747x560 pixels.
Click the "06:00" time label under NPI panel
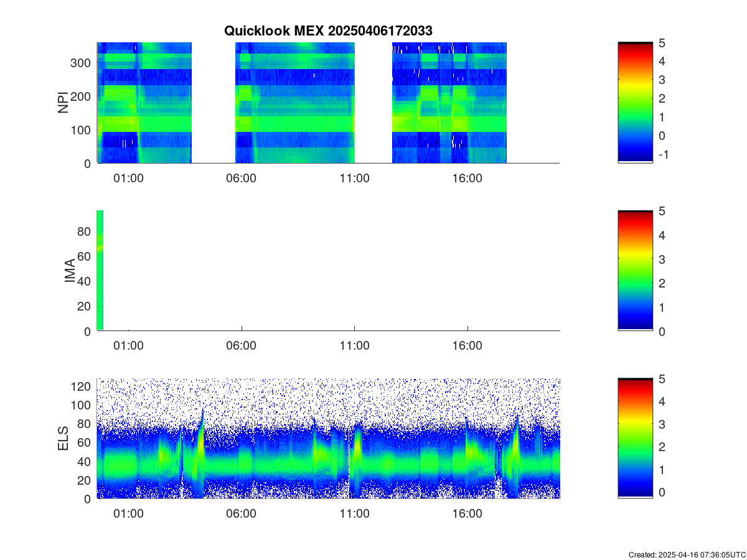pyautogui.click(x=242, y=177)
